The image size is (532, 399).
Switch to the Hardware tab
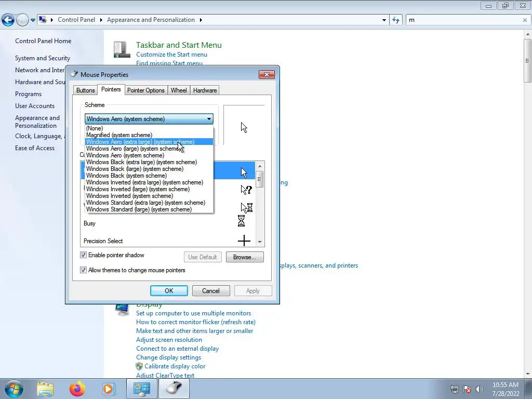[x=205, y=90]
